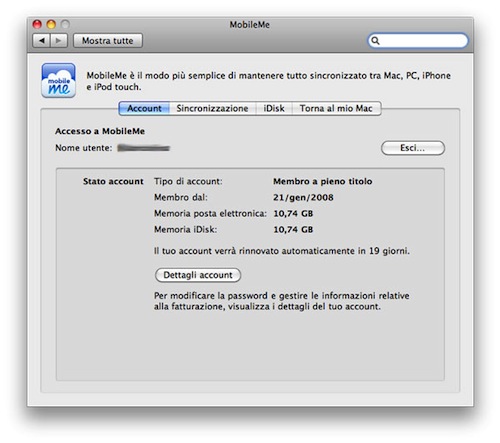Screen dimensions: 500x443
Task: Switch to Torna al mio Mac tab
Action: [x=336, y=108]
